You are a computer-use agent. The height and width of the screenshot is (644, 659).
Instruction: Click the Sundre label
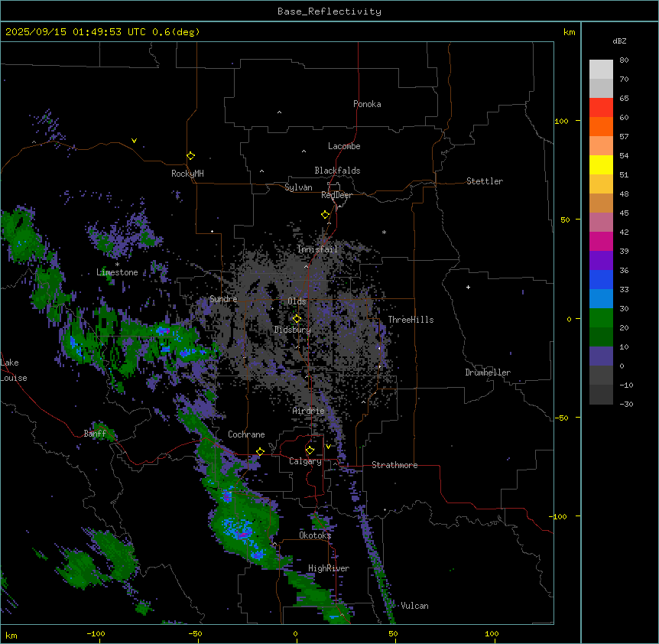click(x=223, y=299)
